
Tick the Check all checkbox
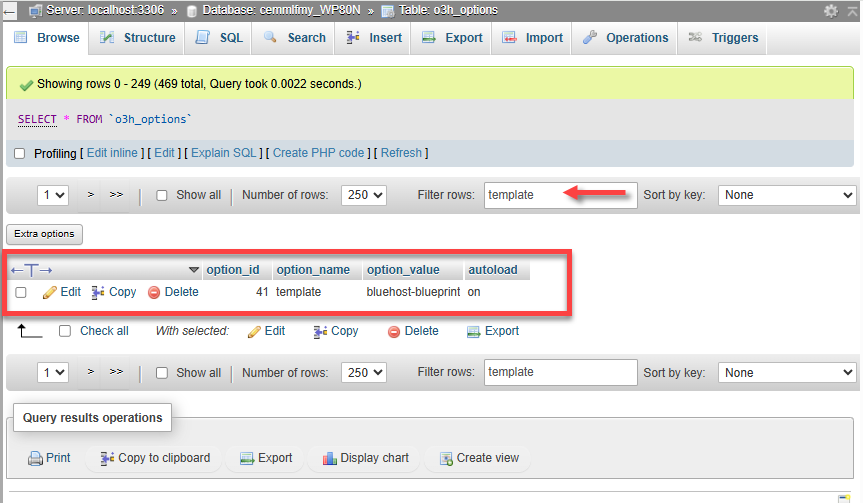[x=65, y=331]
